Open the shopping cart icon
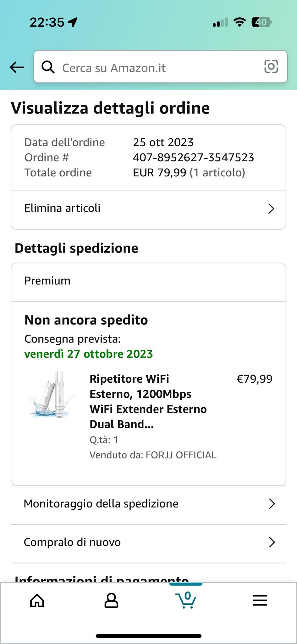 click(186, 600)
